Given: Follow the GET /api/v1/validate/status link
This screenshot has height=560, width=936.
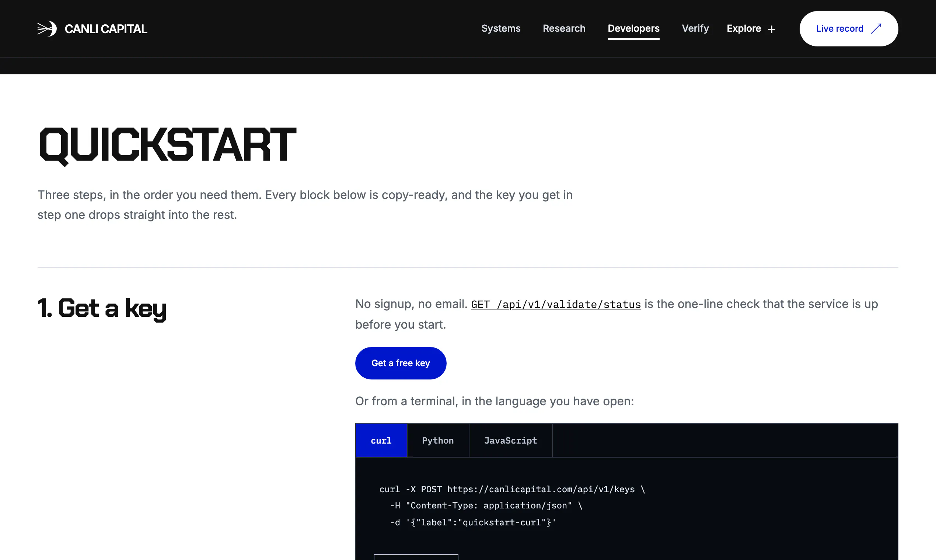Looking at the screenshot, I should click(556, 304).
